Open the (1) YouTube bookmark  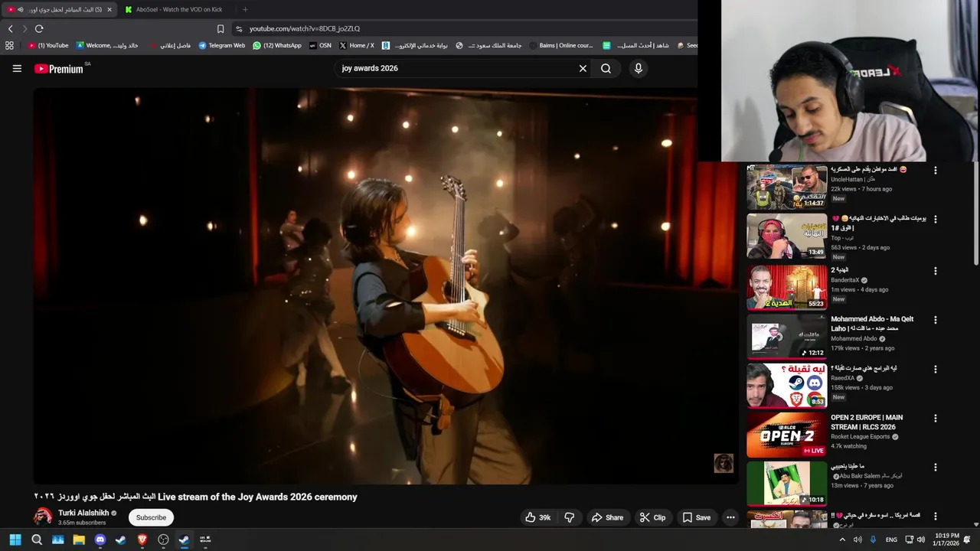(x=48, y=45)
